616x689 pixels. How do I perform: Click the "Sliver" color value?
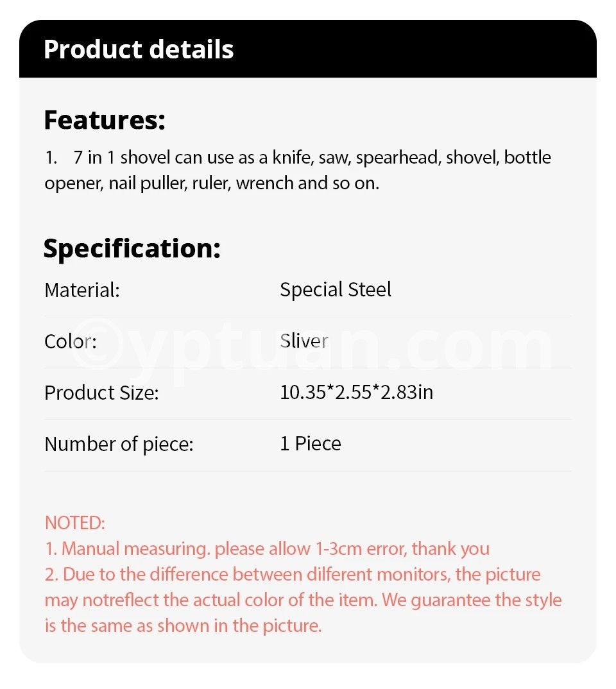tap(304, 341)
